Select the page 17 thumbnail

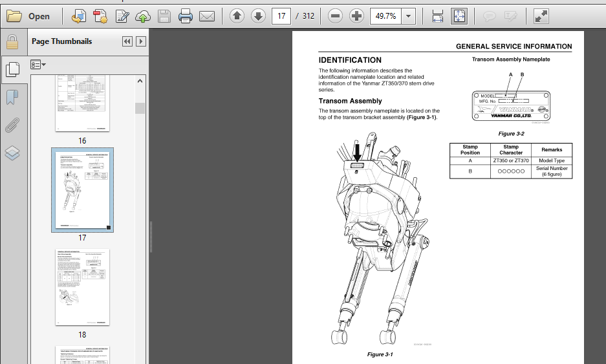click(x=82, y=189)
